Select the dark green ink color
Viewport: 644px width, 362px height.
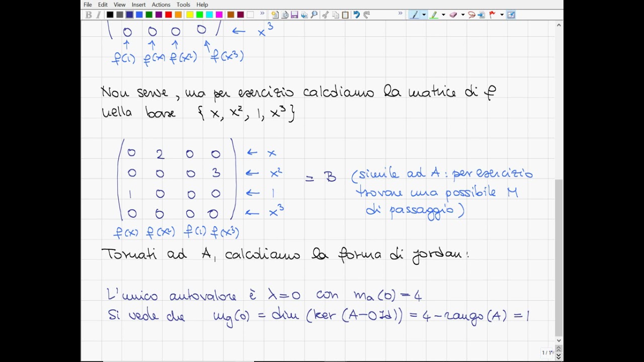point(149,15)
